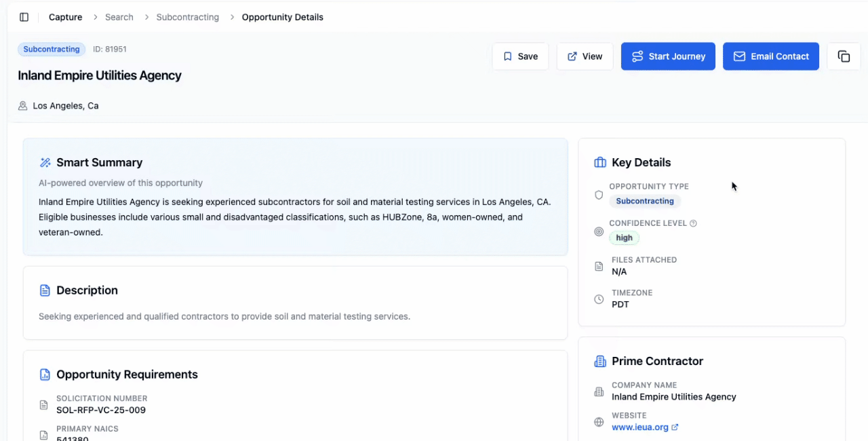
Task: Click the Subcontracting badge beside ID 81951
Action: 52,49
